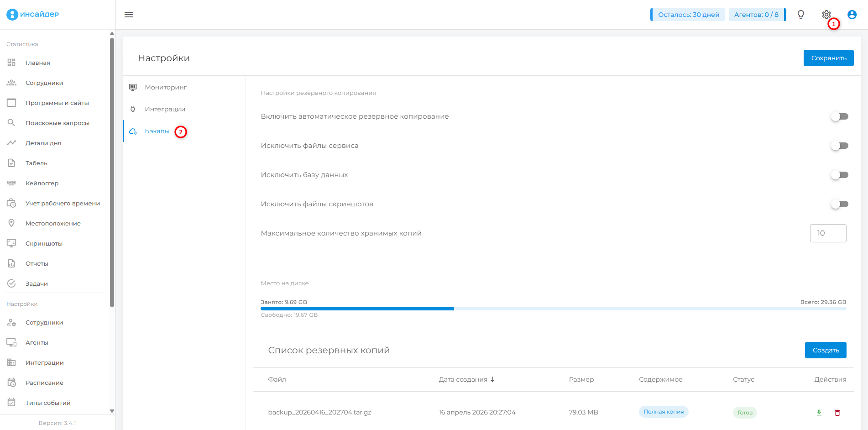Switch to the Integrations settings tab
Image resolution: width=868 pixels, height=430 pixels.
[165, 109]
